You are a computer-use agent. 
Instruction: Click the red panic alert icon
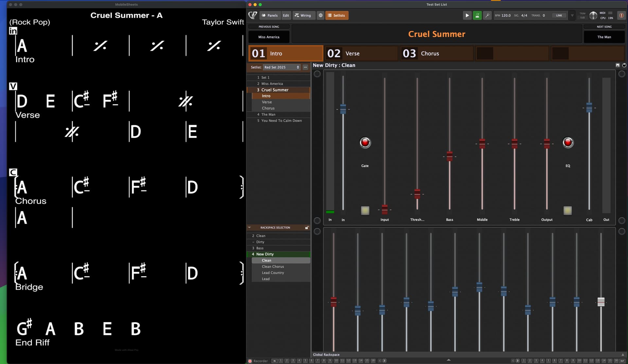621,15
